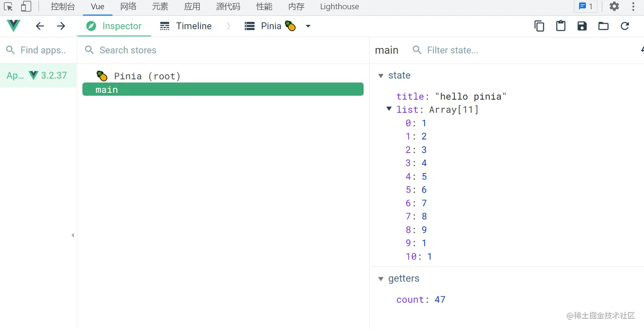Viewport: 644px width, 329px height.
Task: Toggle the device toolbar icon
Action: [x=26, y=6]
